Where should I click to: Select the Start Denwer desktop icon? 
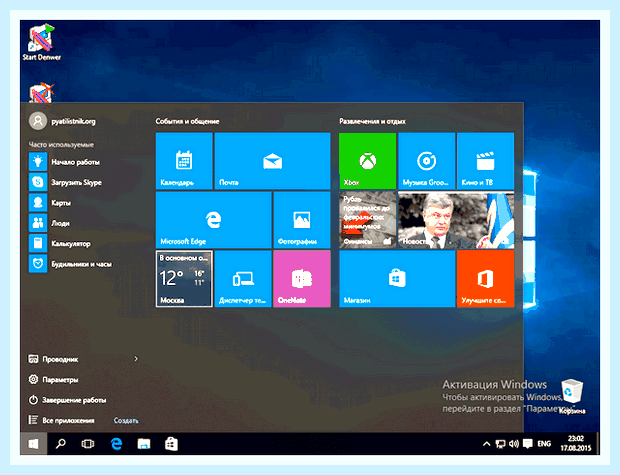pos(42,42)
